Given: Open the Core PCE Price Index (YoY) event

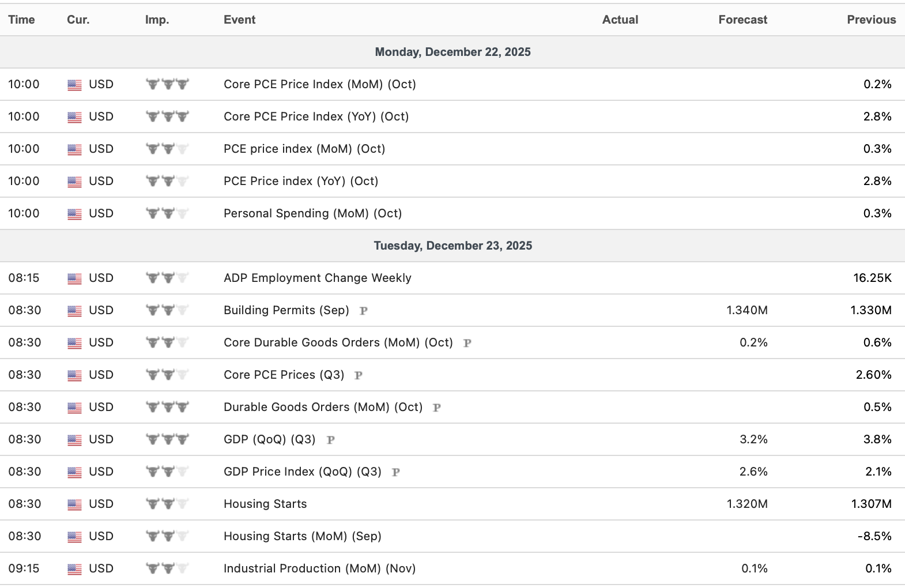Looking at the screenshot, I should (x=316, y=116).
